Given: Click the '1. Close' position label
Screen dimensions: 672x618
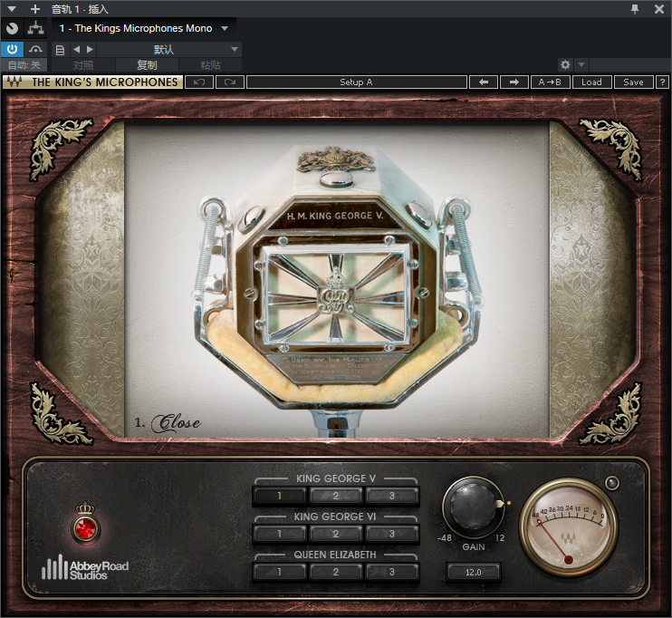Looking at the screenshot, I should [x=168, y=423].
